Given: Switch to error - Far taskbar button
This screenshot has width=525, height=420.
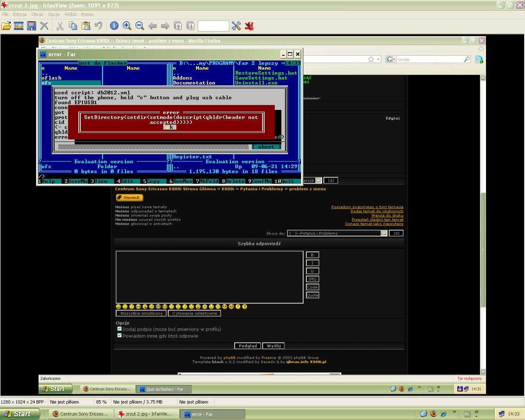Looking at the screenshot, I should click(x=212, y=414).
